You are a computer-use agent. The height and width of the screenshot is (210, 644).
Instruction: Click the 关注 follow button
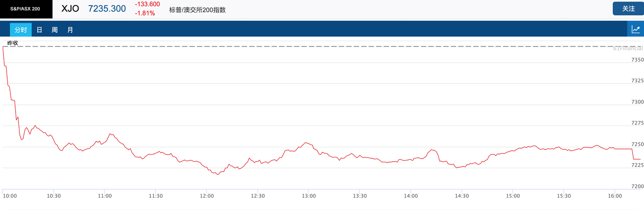628,9
